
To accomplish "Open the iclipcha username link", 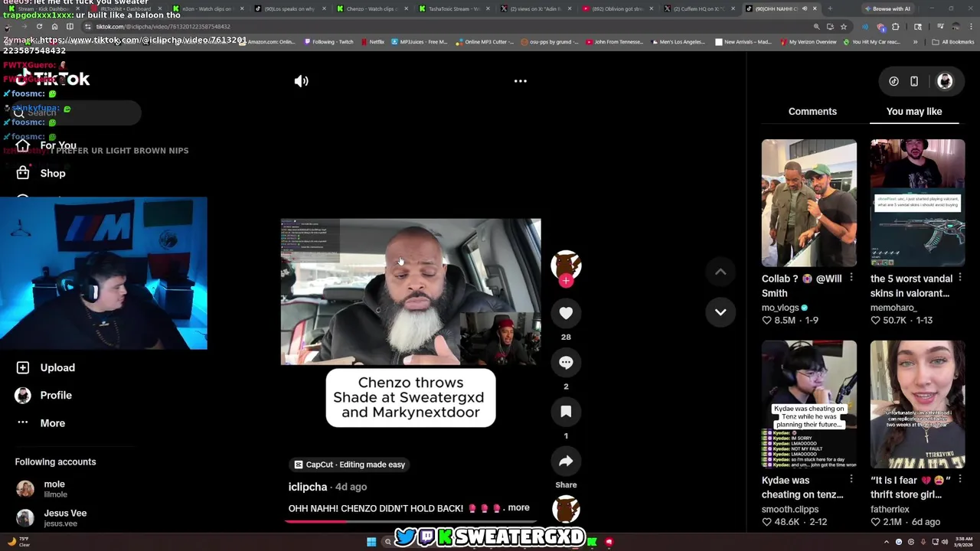I will [x=308, y=487].
